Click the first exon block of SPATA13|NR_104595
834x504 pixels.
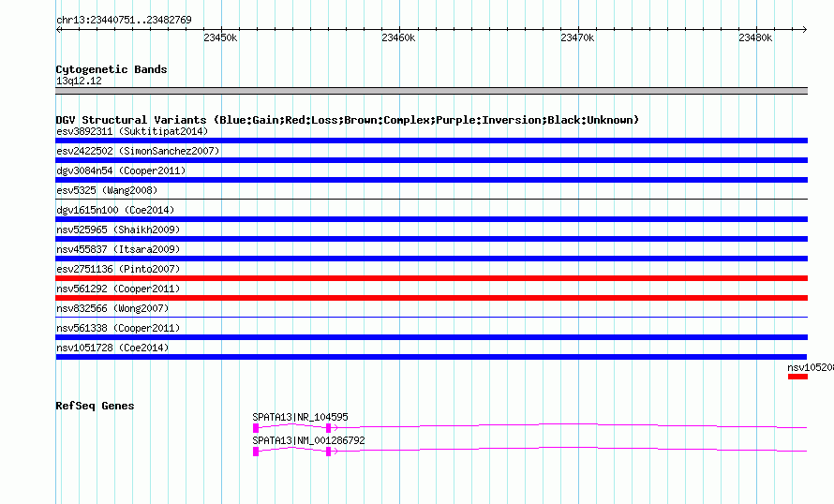(256, 428)
